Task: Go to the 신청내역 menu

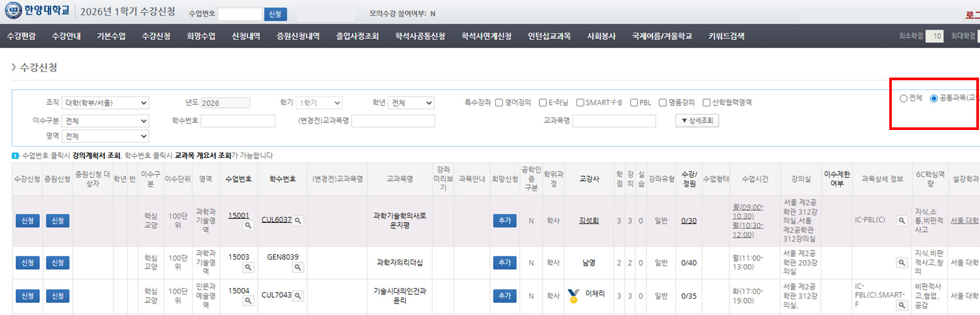Action: (x=246, y=36)
